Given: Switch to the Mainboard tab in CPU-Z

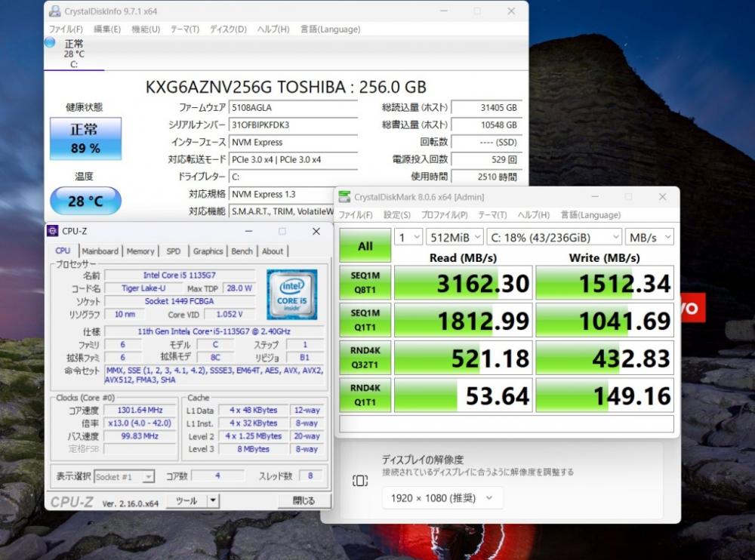Looking at the screenshot, I should tap(100, 251).
